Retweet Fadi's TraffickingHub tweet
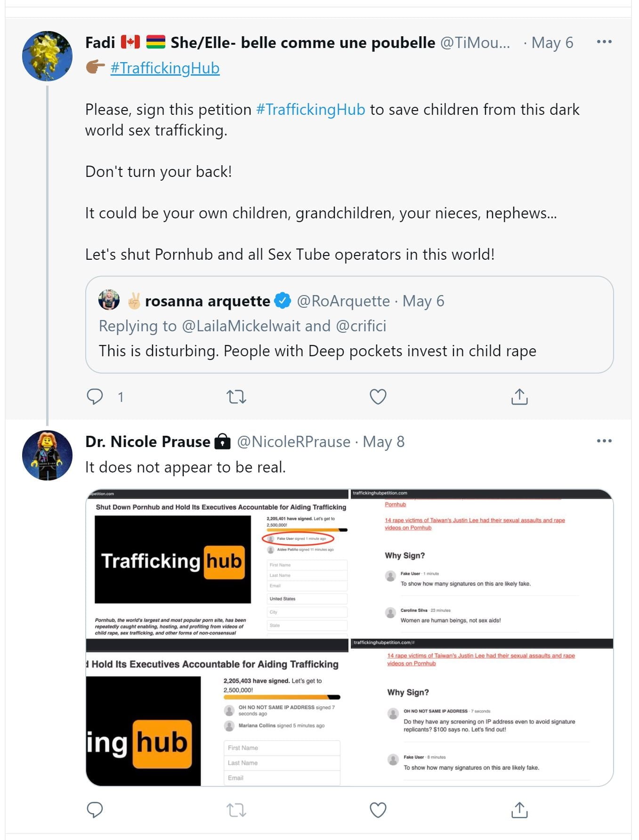 click(x=236, y=397)
